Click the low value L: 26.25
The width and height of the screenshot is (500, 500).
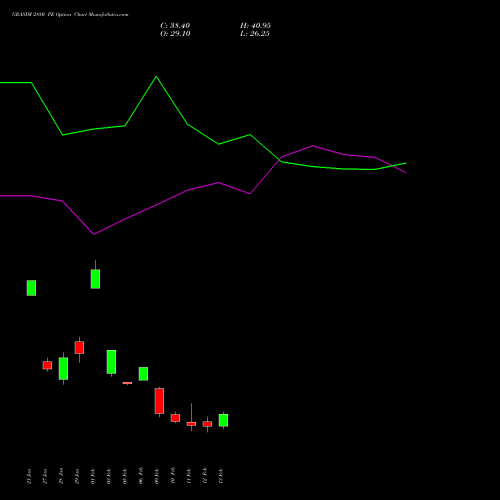255,34
